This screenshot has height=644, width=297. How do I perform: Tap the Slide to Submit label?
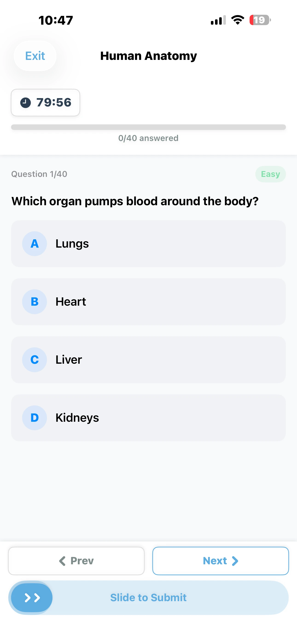(148, 597)
